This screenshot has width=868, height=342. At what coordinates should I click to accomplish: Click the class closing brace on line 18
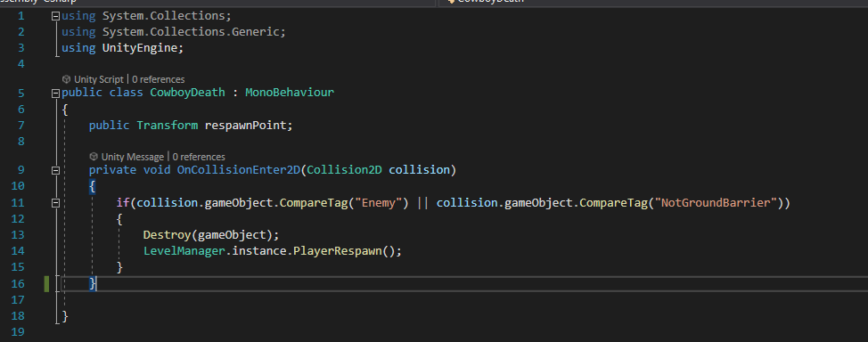(x=65, y=316)
